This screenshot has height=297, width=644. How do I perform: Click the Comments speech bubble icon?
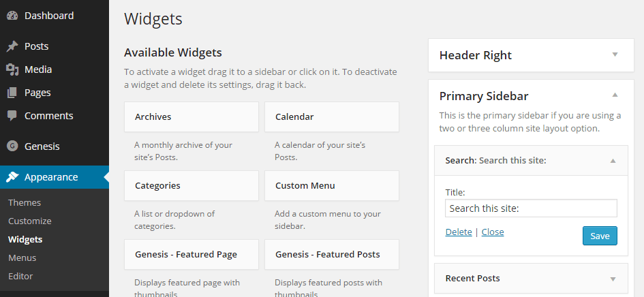12,116
